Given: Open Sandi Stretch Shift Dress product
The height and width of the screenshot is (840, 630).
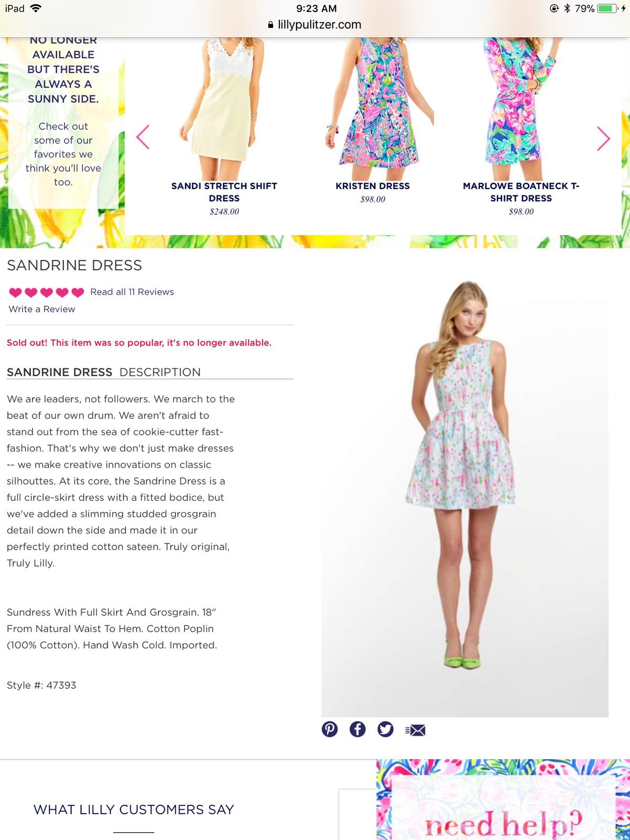Looking at the screenshot, I should click(224, 192).
